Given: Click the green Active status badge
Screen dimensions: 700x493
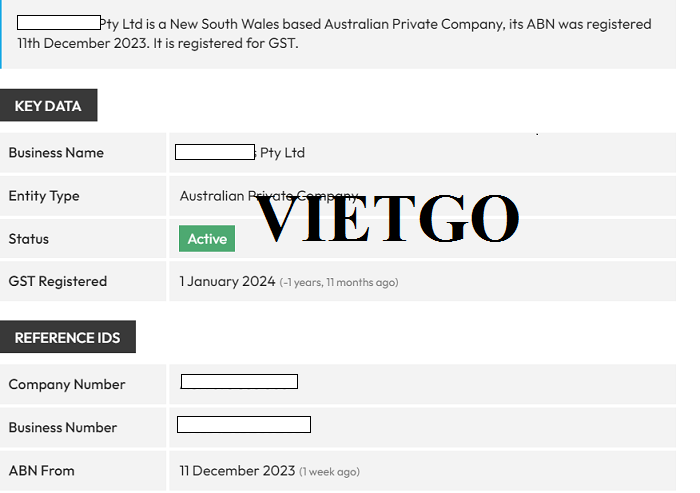Looking at the screenshot, I should click(x=207, y=239).
